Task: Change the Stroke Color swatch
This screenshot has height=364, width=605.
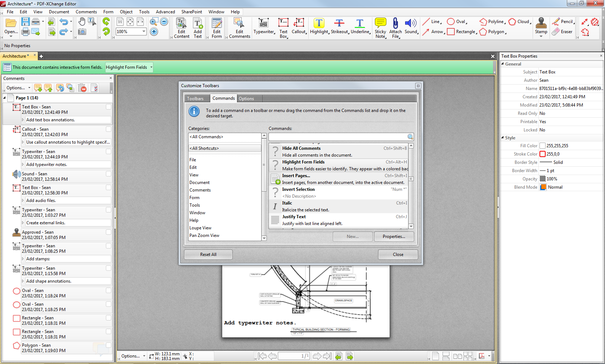Action: click(x=542, y=154)
